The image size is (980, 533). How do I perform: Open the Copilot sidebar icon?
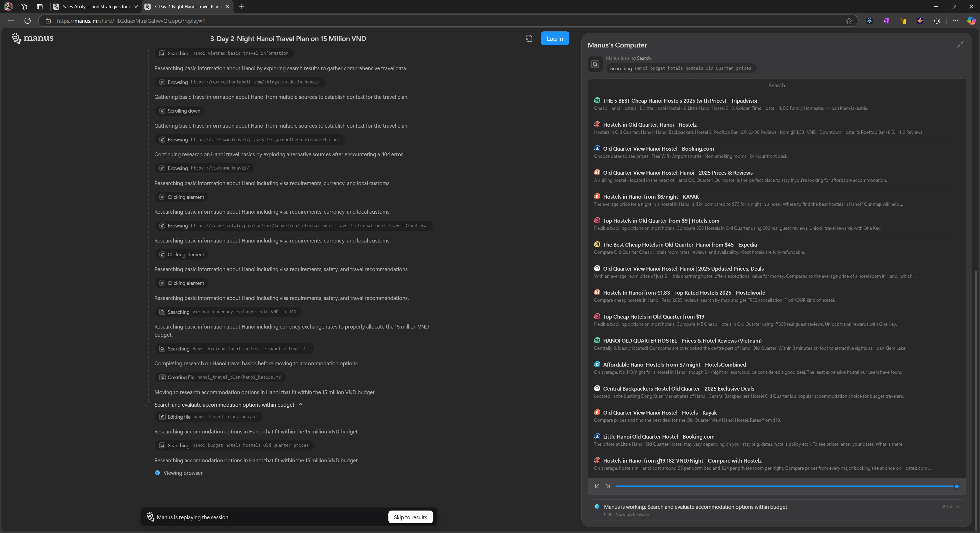[971, 20]
